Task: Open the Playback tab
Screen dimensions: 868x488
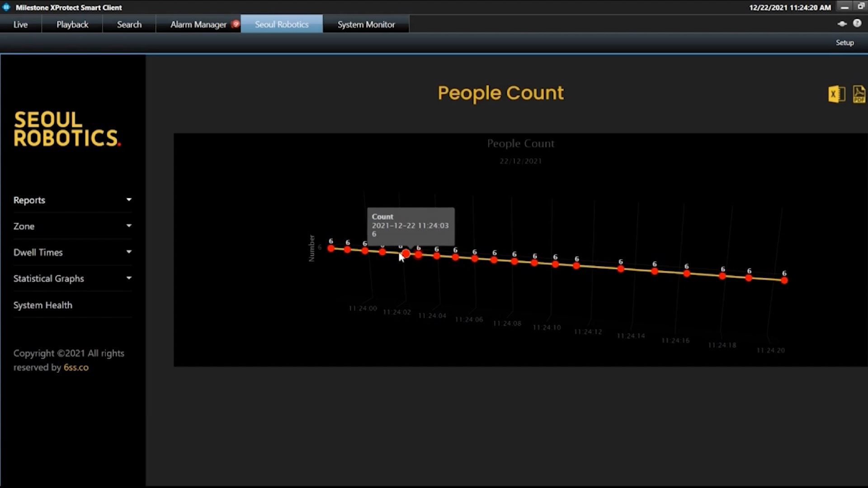Action: click(x=72, y=24)
